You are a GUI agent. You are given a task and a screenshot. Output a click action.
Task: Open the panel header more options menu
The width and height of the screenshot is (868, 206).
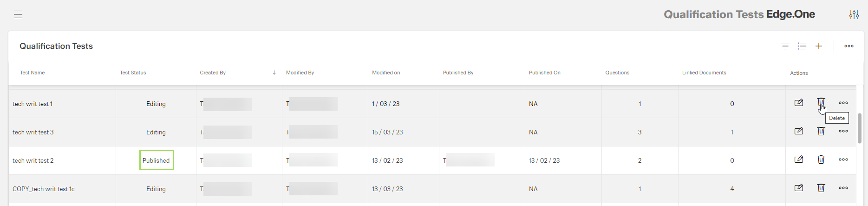pos(849,46)
